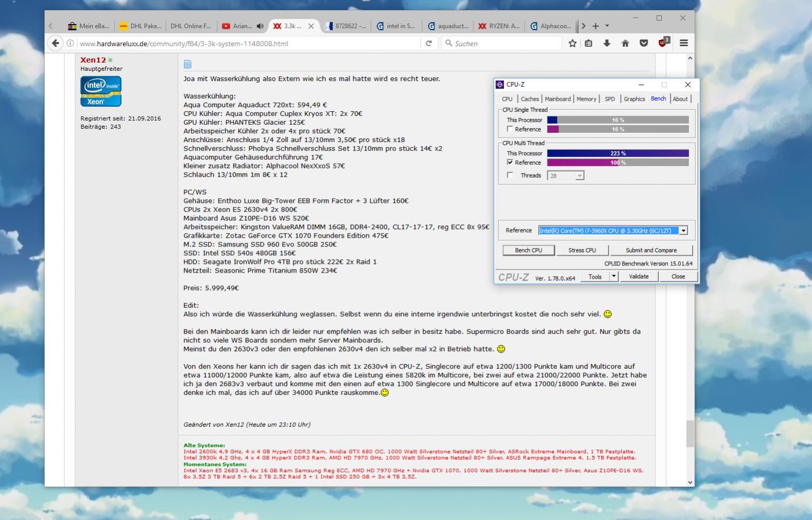Open About tab in CPU-Z

(680, 99)
